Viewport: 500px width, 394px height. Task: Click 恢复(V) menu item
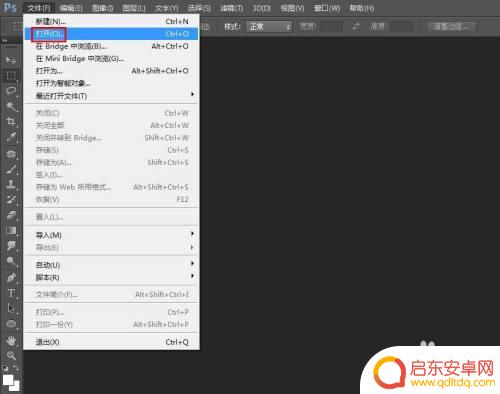coord(111,200)
